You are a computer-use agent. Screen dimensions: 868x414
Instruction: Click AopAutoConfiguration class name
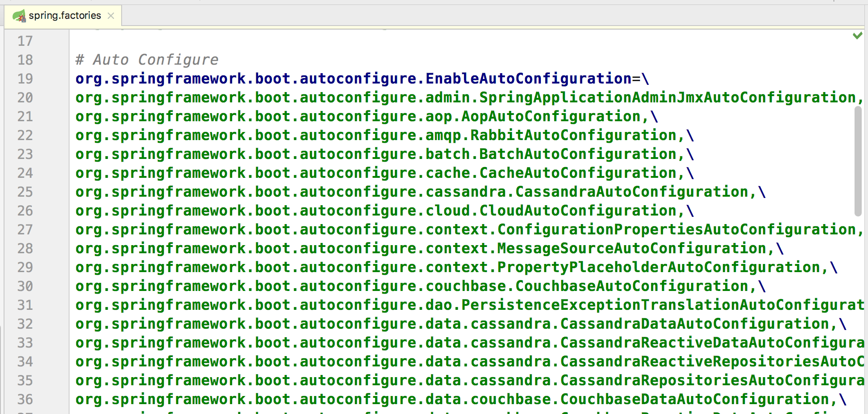pyautogui.click(x=551, y=116)
